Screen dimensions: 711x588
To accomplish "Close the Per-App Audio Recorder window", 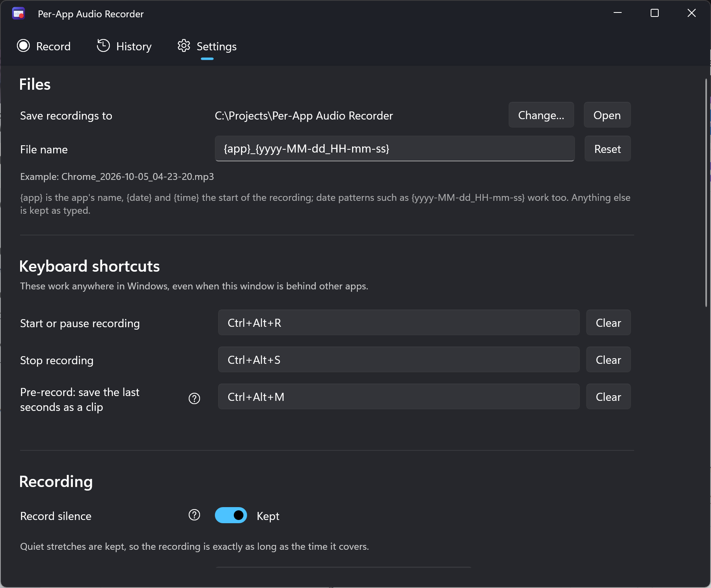I will (692, 13).
